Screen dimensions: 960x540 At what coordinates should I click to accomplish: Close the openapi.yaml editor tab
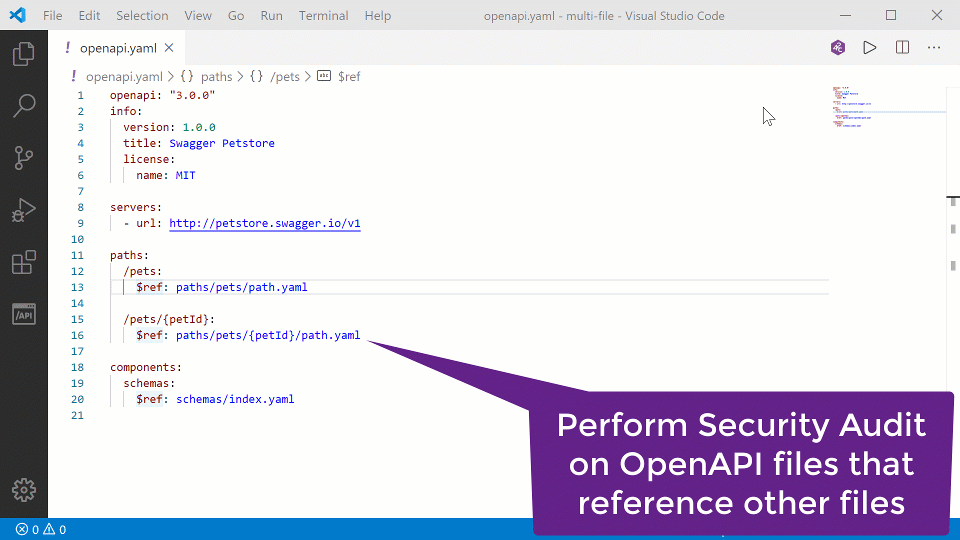pos(169,47)
